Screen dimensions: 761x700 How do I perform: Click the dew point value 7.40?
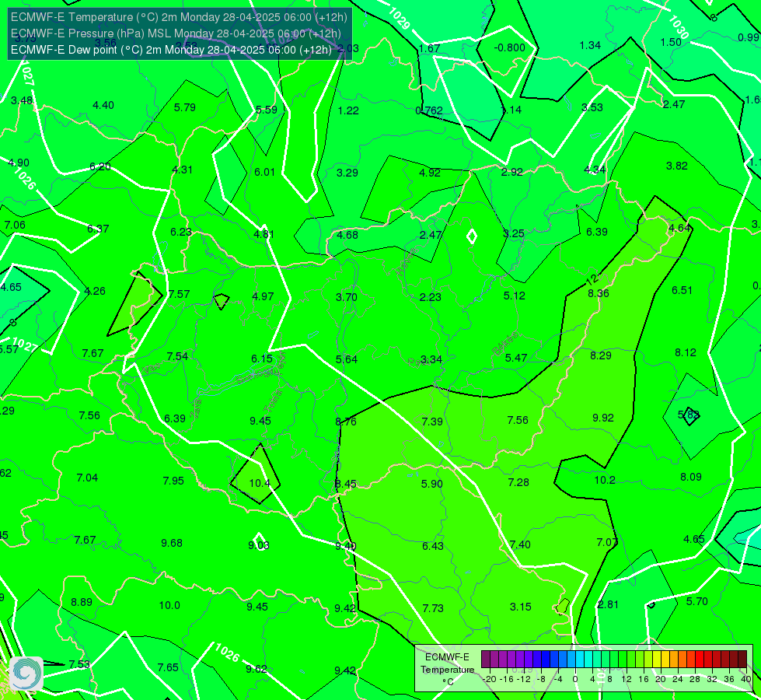(x=520, y=544)
